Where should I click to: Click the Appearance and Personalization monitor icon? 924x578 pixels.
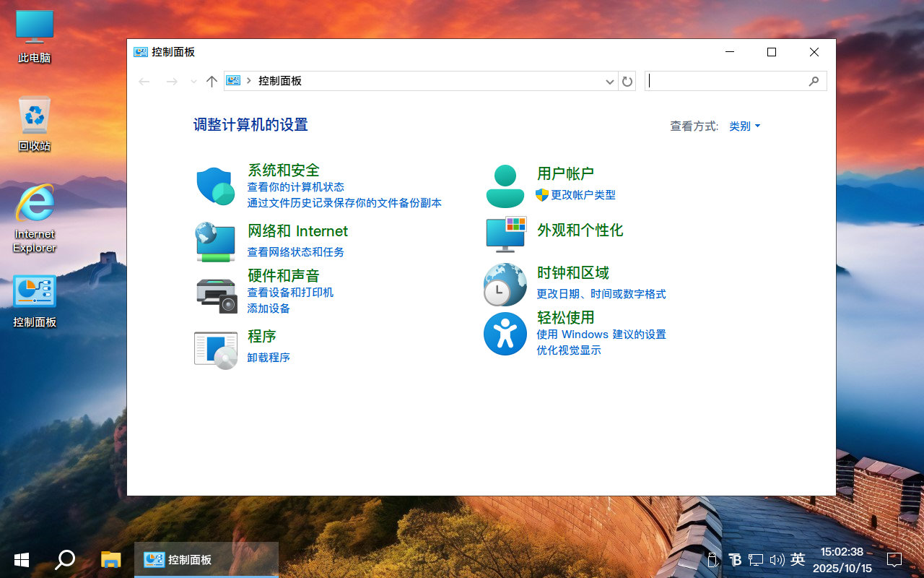pos(505,234)
